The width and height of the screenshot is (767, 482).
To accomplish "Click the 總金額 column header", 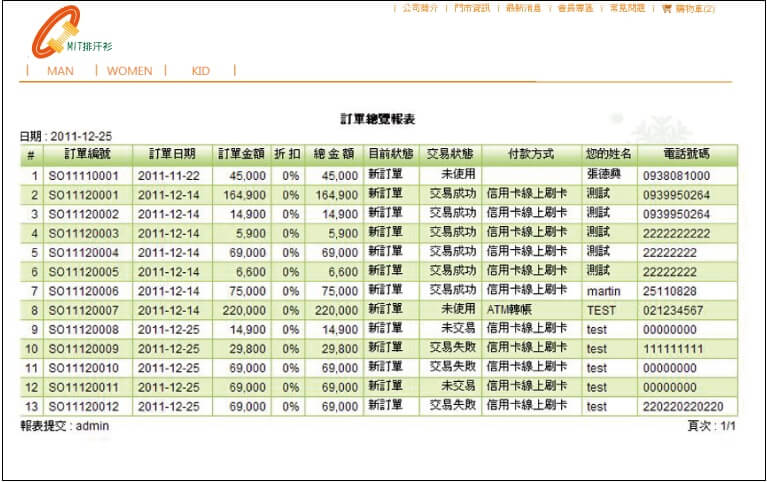I will coord(334,155).
